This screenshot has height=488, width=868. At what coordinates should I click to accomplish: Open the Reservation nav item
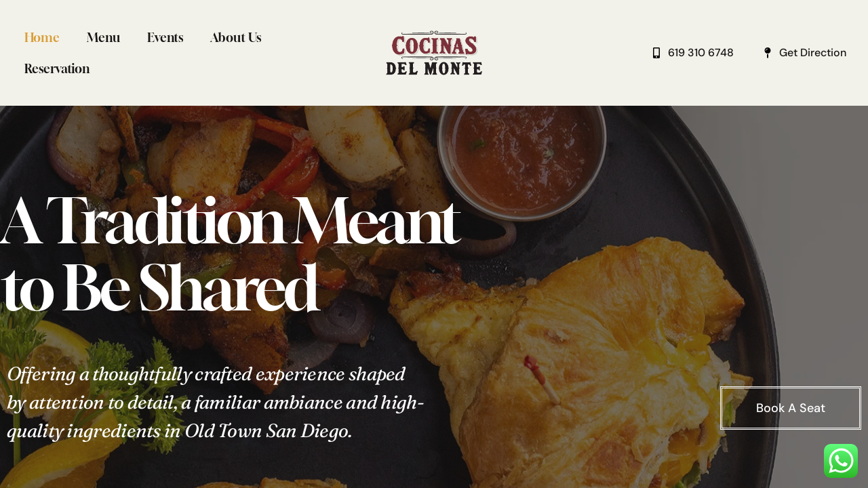57,68
